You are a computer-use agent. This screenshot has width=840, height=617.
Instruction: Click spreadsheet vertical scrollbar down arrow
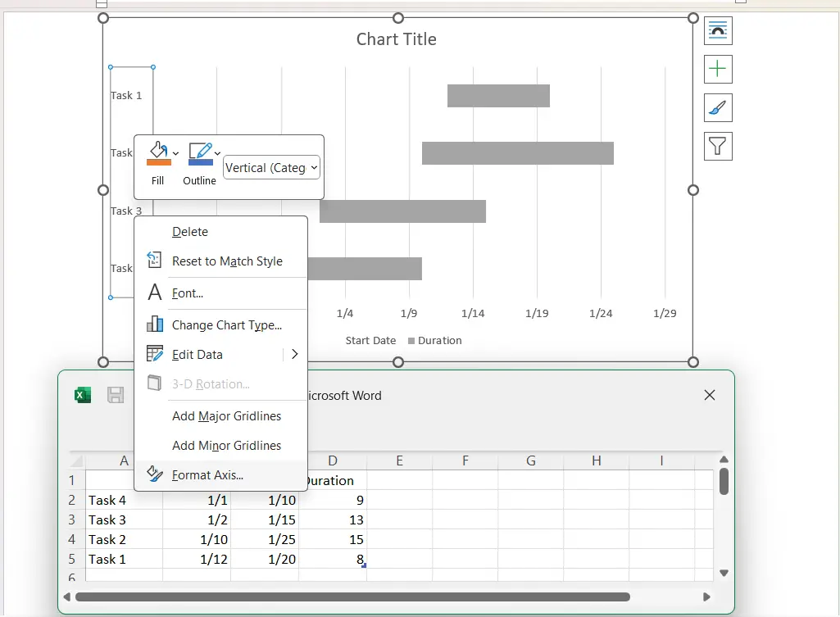point(724,573)
